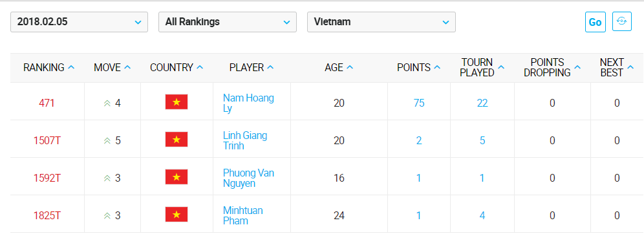The image size is (644, 236).
Task: Click Vietnam flag in Minhtuan Pham row
Action: point(177,215)
